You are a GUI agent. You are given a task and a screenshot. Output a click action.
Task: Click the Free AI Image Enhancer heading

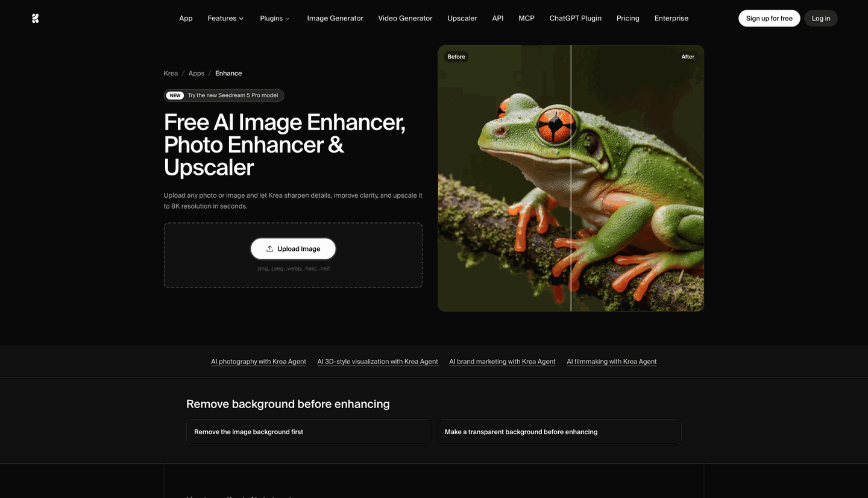point(285,145)
